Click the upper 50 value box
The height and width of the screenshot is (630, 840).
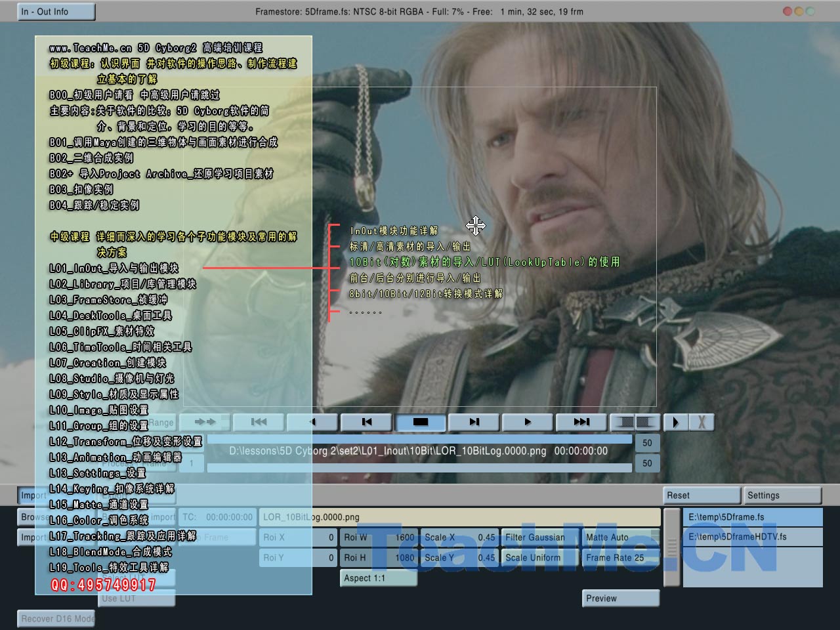(647, 443)
